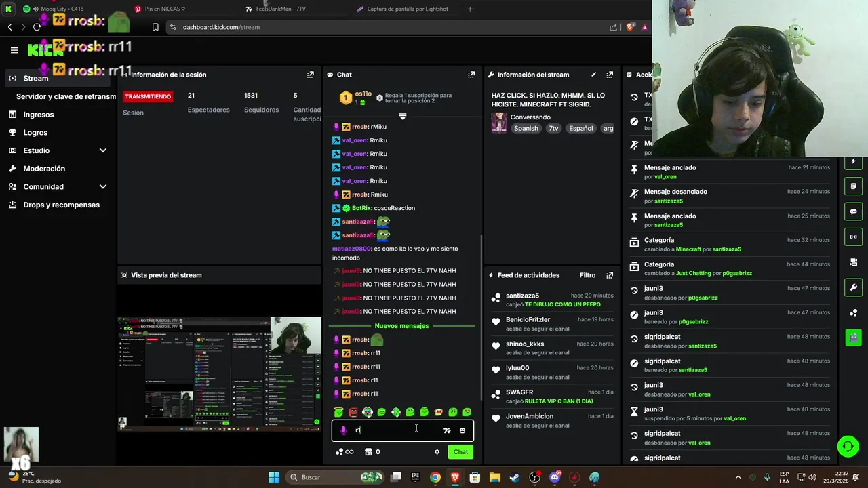Open Epic Games launcher from taskbar
The height and width of the screenshot is (488, 868).
416,477
